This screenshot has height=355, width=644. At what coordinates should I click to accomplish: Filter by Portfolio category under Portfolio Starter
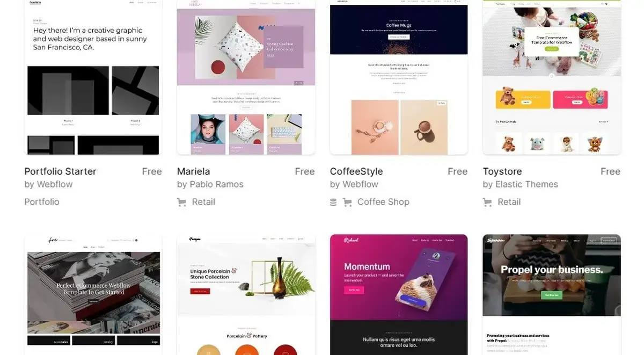pos(42,202)
